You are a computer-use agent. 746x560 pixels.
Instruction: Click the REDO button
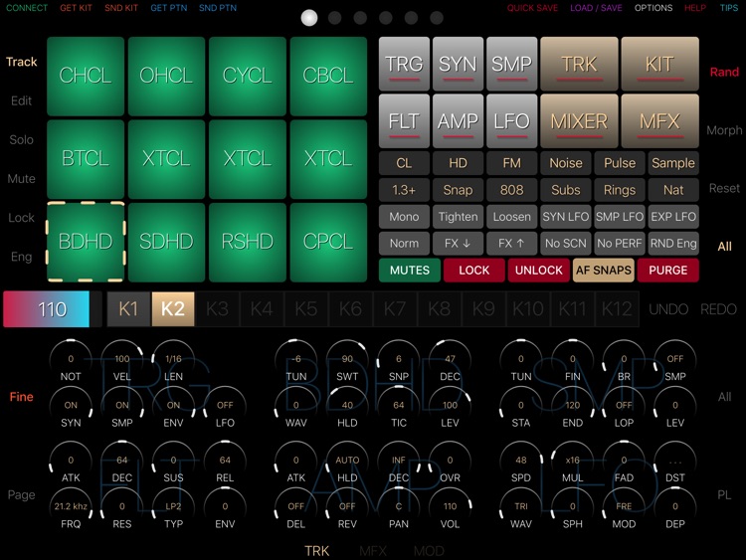click(718, 309)
